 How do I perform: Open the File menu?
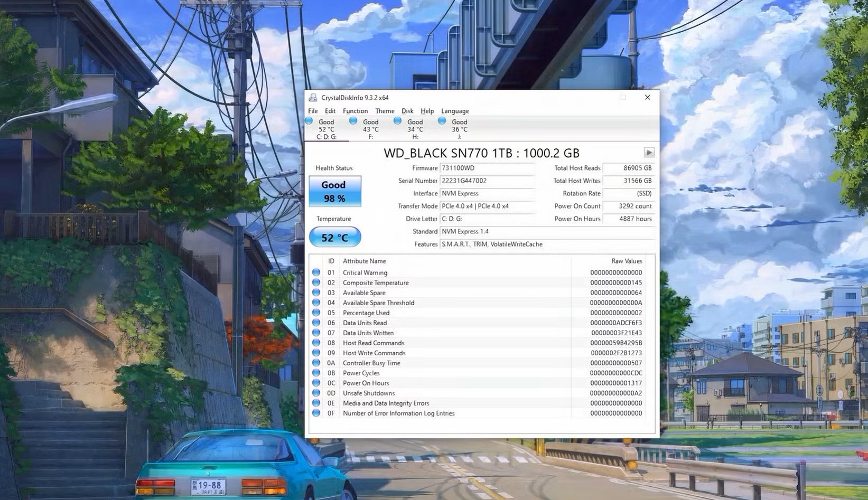313,111
